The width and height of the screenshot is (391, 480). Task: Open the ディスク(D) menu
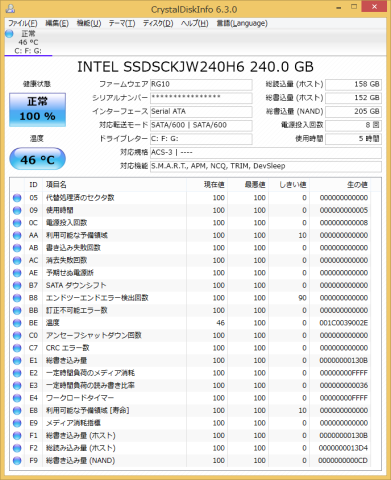coord(158,23)
